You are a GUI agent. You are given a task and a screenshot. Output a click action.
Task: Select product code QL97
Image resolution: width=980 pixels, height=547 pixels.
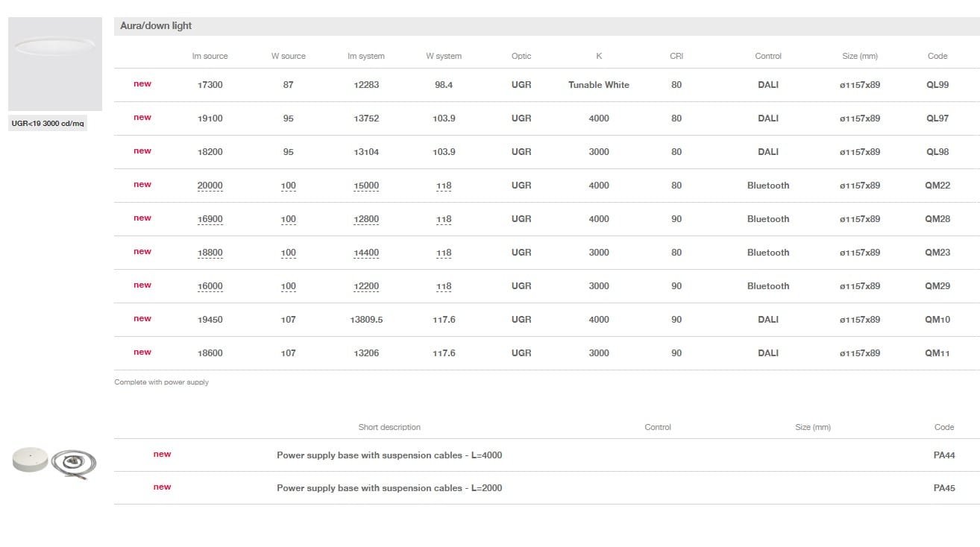pyautogui.click(x=937, y=118)
